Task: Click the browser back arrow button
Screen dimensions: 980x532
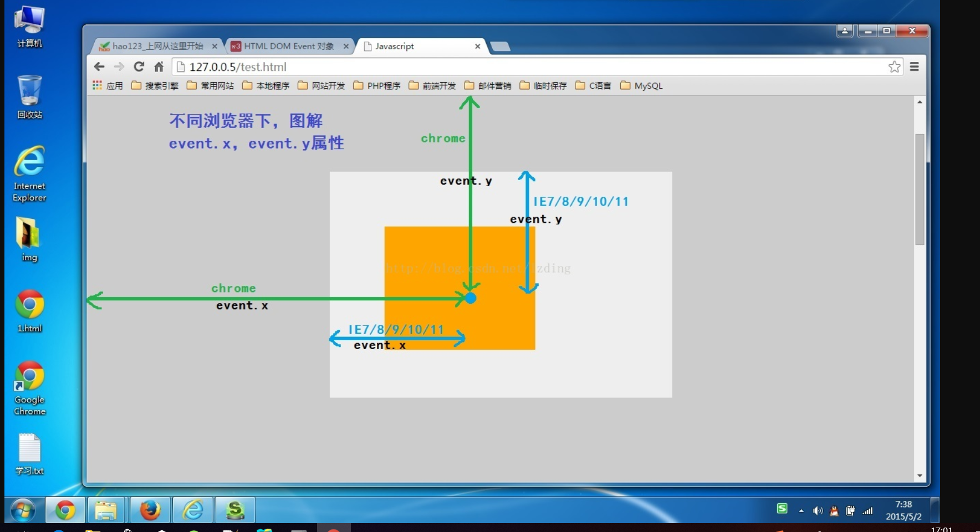Action: pyautogui.click(x=99, y=67)
